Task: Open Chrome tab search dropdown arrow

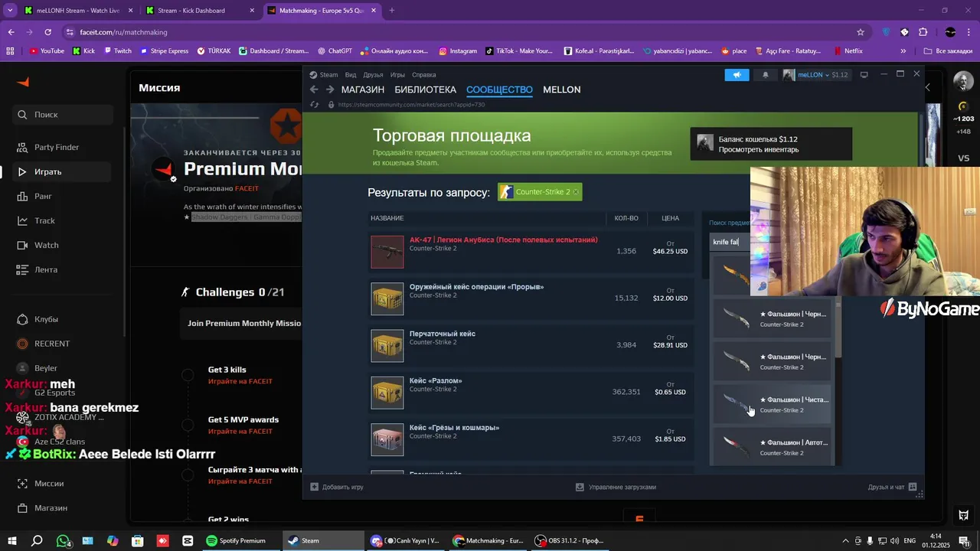Action: (10, 11)
